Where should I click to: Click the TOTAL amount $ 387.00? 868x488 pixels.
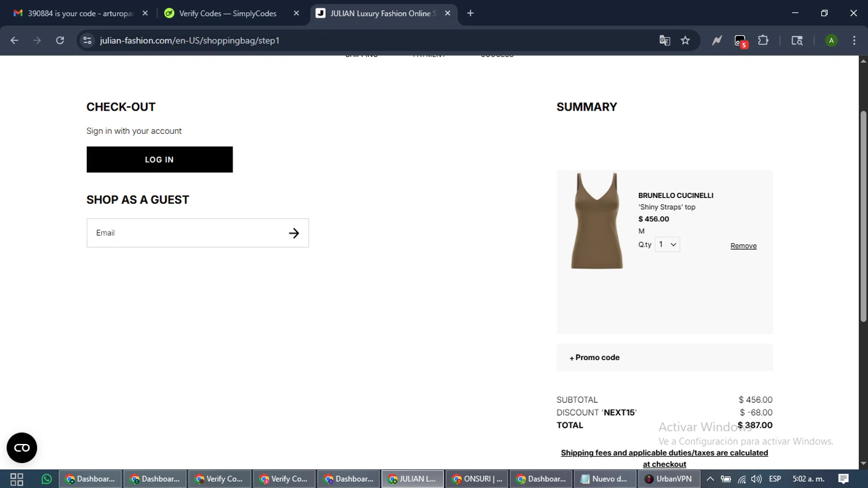point(755,425)
